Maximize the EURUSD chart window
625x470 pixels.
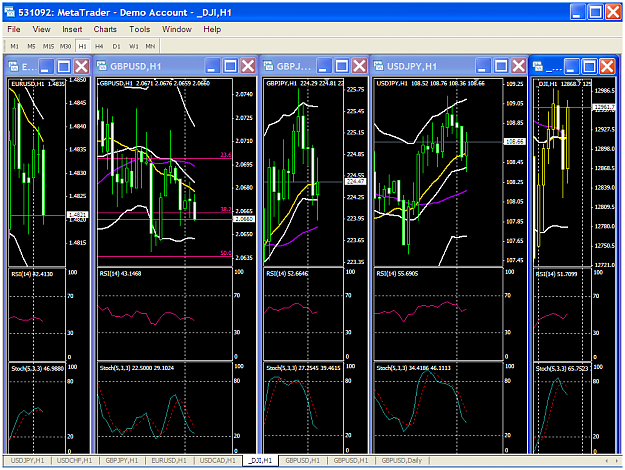pyautogui.click(x=64, y=66)
